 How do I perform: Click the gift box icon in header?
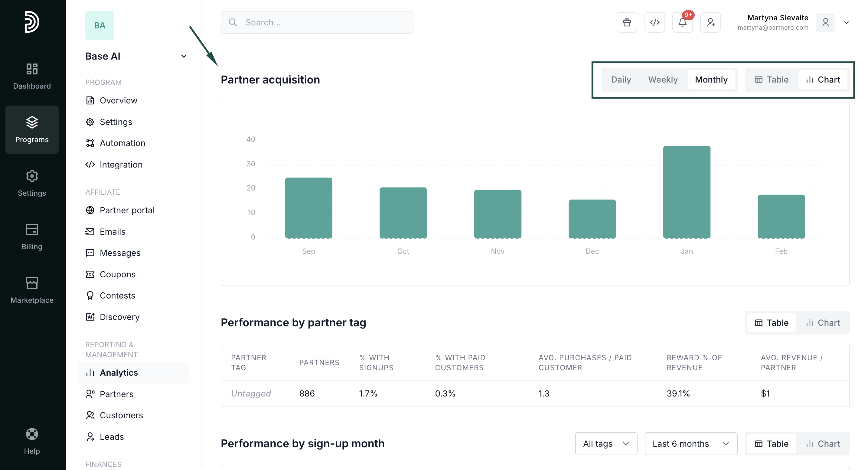[626, 22]
